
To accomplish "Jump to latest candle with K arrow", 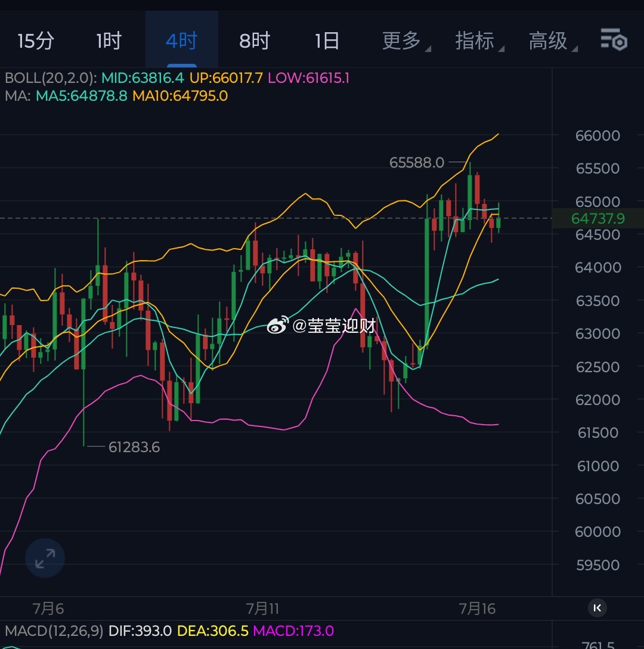I will click(x=597, y=608).
